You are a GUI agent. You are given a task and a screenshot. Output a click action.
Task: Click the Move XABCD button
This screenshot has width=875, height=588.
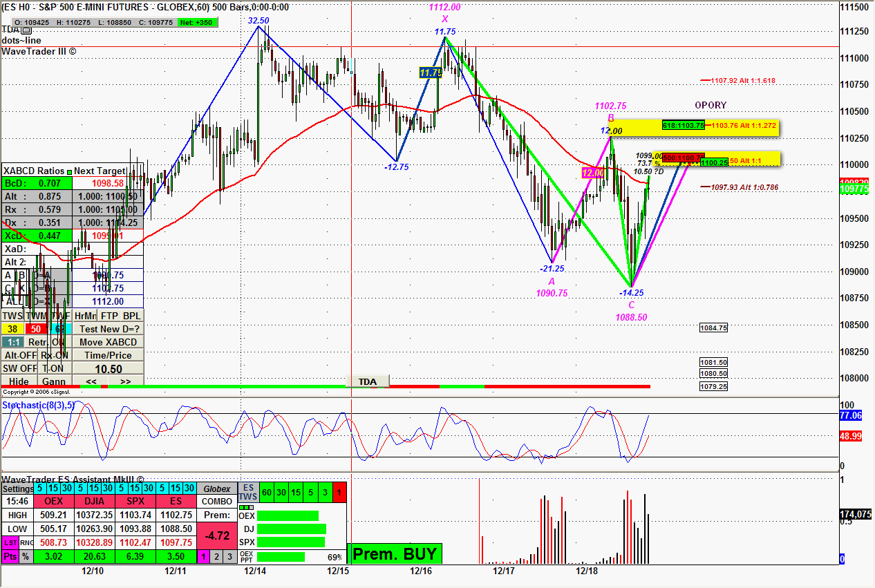109,342
